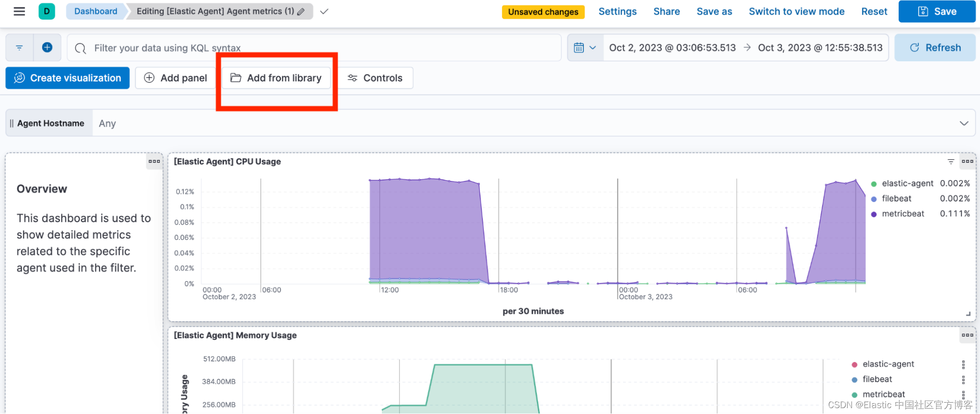Click elastic-agent green legend dot in CPU chart
The width and height of the screenshot is (980, 414).
pos(874,184)
